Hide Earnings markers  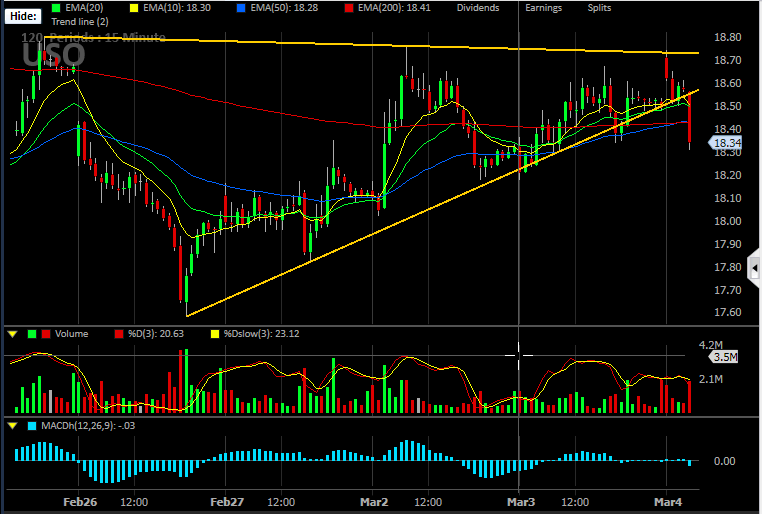click(x=543, y=8)
